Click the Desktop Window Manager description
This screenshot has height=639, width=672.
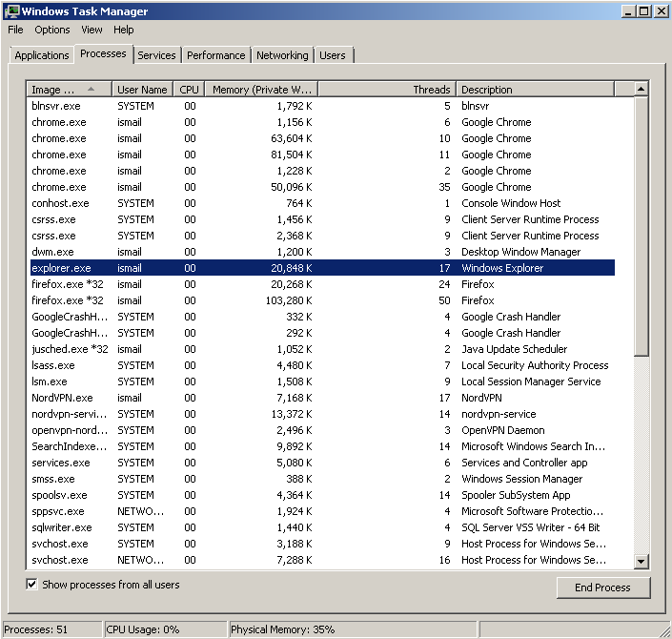(521, 252)
